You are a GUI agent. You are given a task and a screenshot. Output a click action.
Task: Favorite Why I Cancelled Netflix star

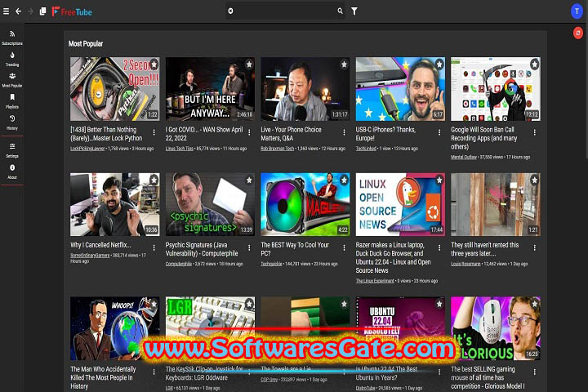(x=154, y=180)
